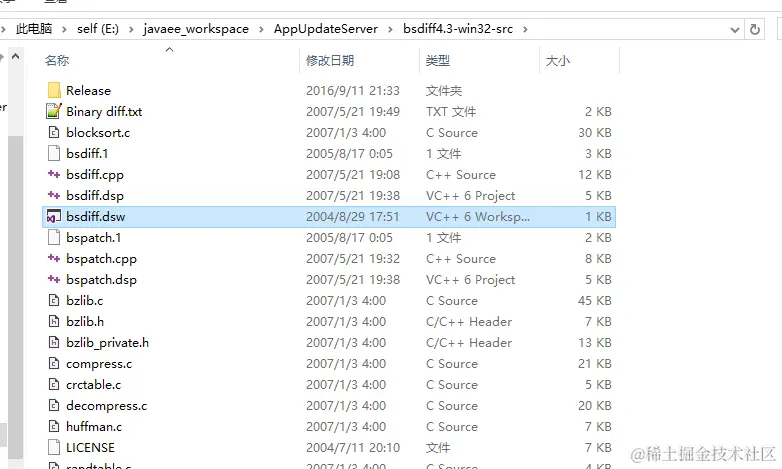
Task: Select the file name bspatch.1
Action: tap(93, 238)
